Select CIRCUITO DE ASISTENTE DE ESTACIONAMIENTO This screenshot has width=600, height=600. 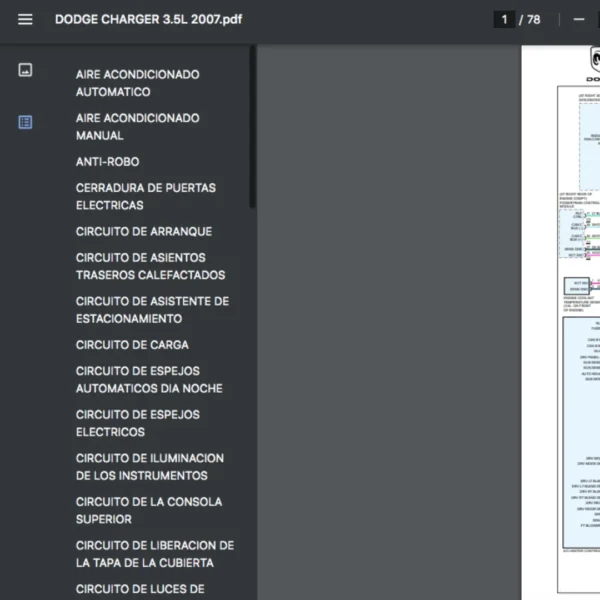[x=152, y=310]
